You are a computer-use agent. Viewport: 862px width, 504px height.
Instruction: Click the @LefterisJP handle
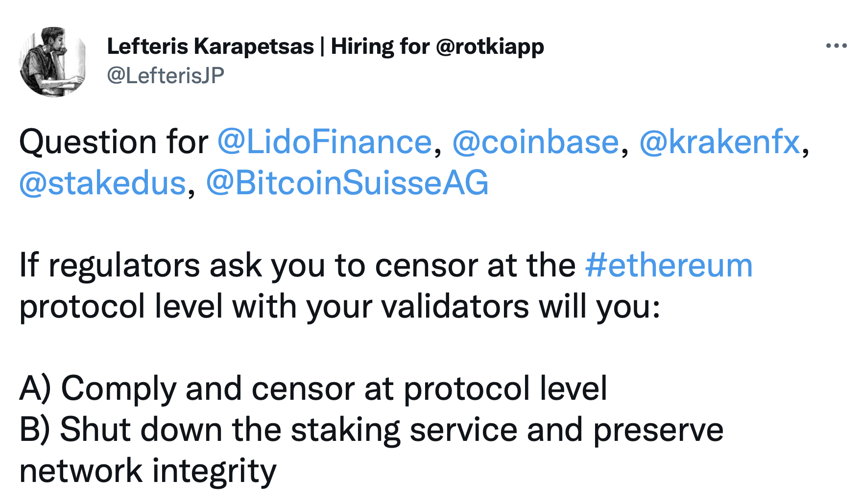[166, 75]
